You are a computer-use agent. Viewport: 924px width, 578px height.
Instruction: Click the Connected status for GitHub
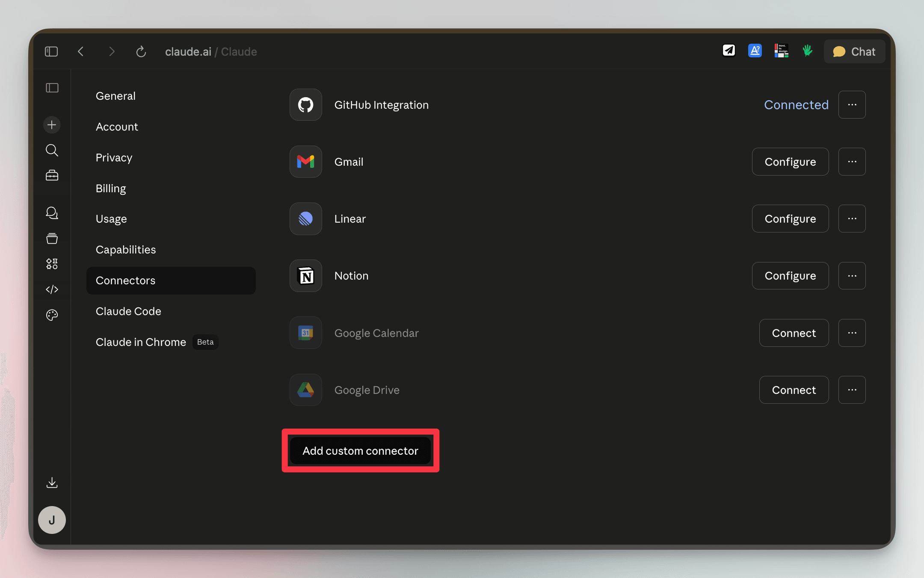(x=796, y=104)
